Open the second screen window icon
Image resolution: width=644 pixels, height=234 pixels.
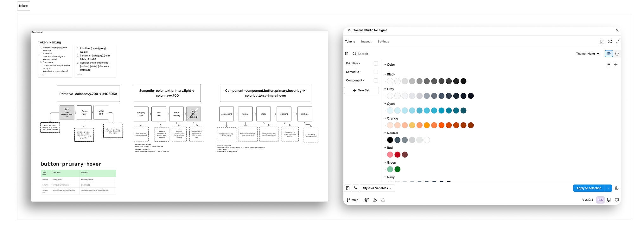coord(602,42)
